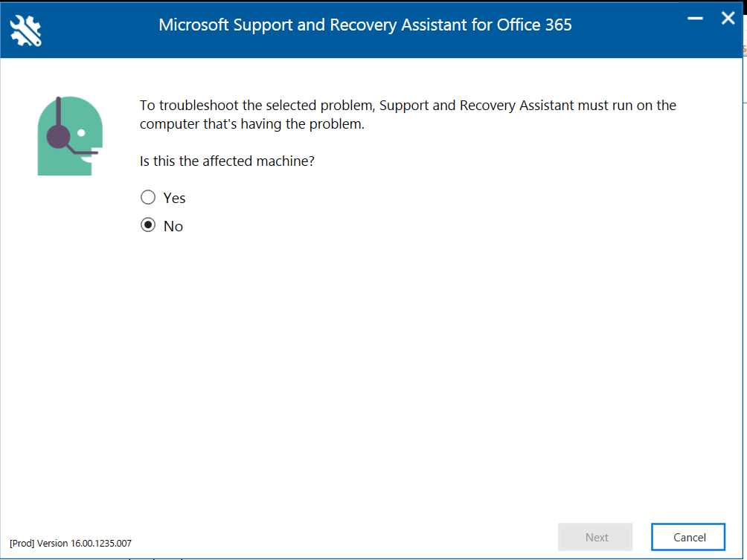This screenshot has width=747, height=560.
Task: Click the purple earpiece on the agent illustration
Action: coord(58,137)
